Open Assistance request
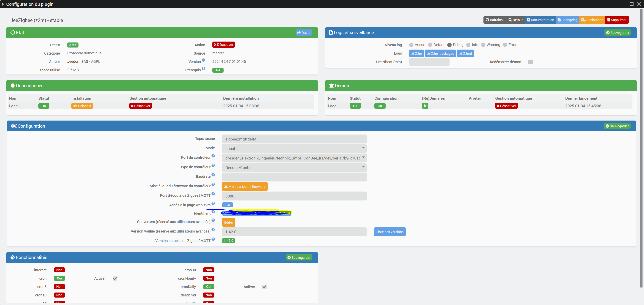Screen dimensions: 644x305 click(592, 20)
